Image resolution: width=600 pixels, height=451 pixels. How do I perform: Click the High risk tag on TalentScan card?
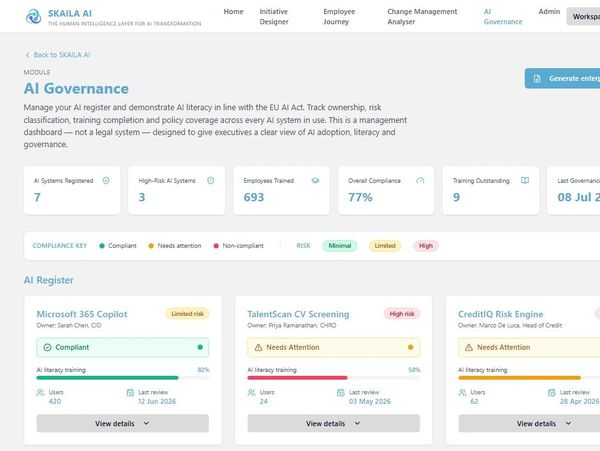[x=402, y=314]
